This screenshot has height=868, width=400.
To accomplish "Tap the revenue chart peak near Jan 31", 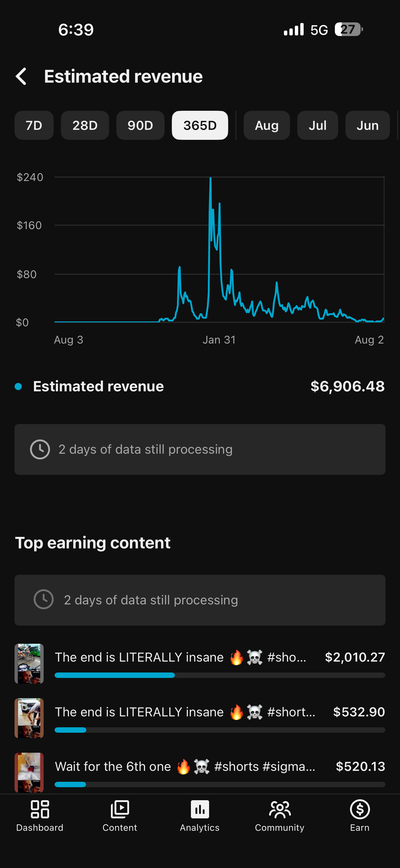I will pyautogui.click(x=211, y=178).
